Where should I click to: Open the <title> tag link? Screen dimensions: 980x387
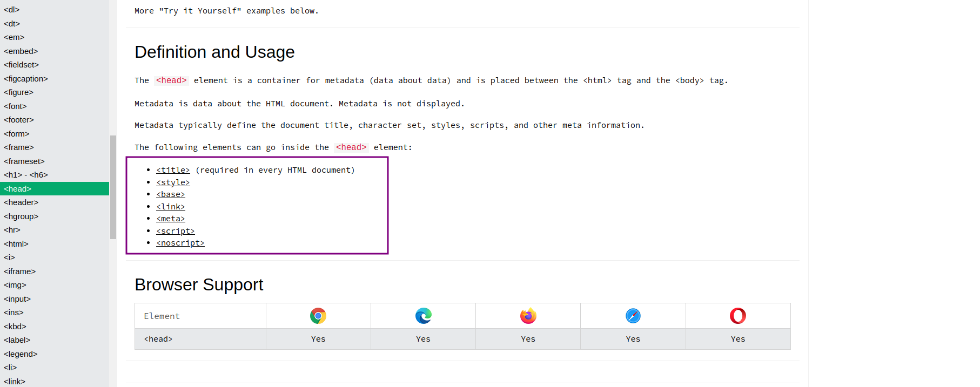point(173,170)
